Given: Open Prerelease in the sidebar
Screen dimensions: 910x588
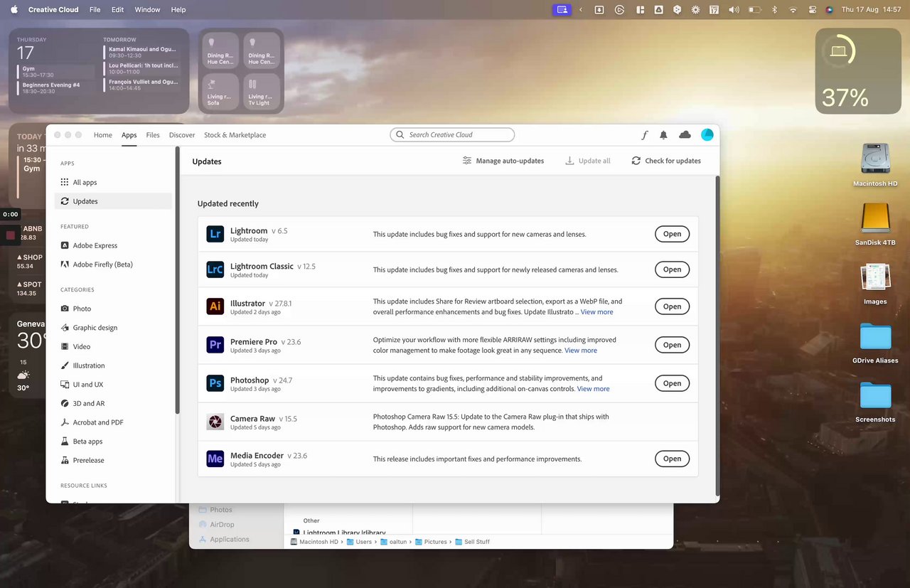Looking at the screenshot, I should click(113, 461).
